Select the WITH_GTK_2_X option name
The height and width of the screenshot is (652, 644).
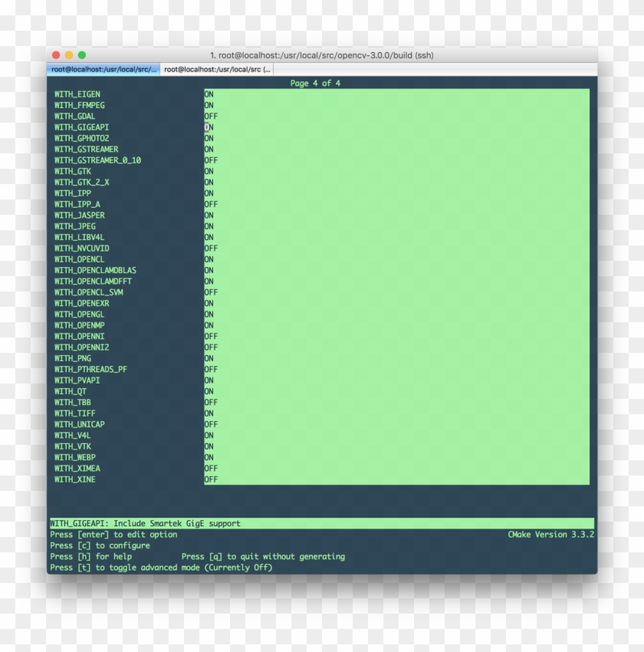pyautogui.click(x=81, y=183)
